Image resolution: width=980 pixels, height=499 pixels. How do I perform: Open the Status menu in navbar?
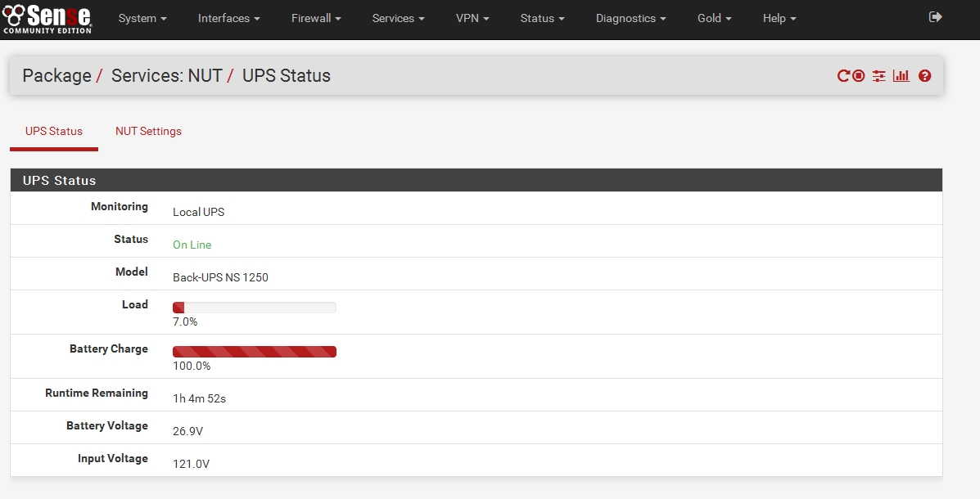(x=542, y=18)
